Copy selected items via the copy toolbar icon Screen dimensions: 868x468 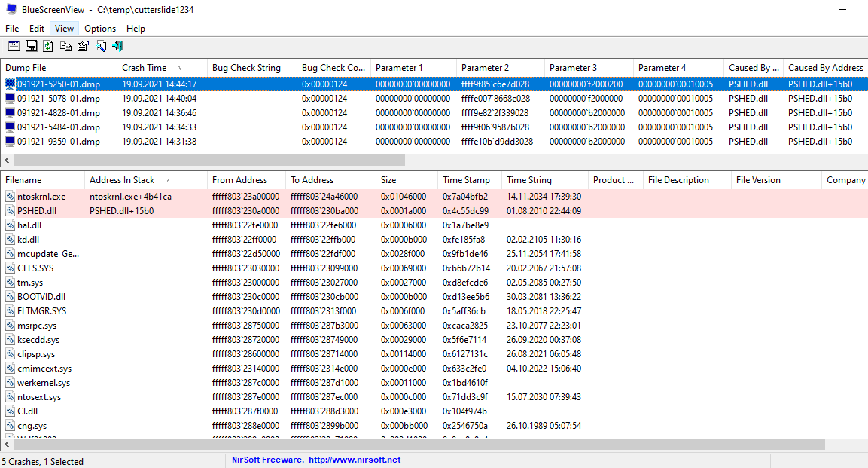coord(65,46)
